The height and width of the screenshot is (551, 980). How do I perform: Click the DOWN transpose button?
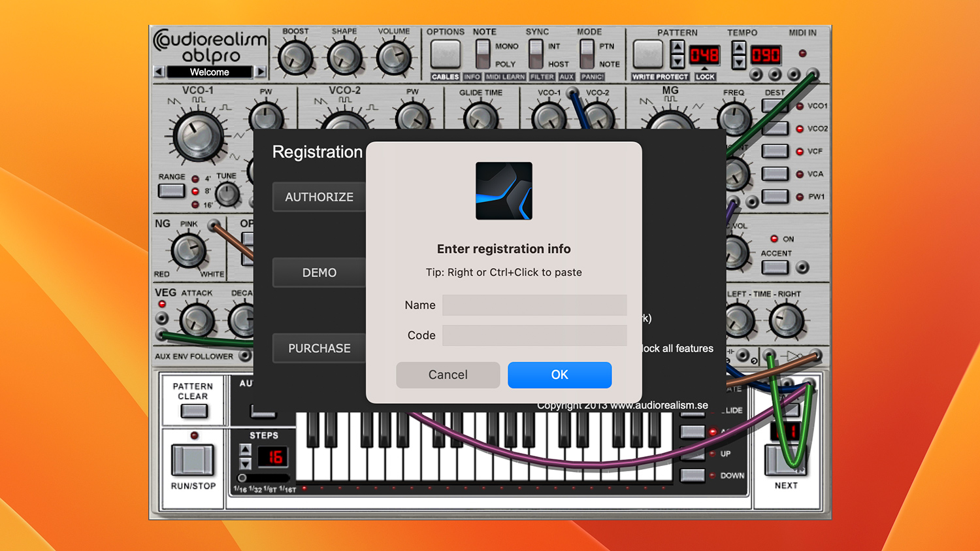click(693, 475)
